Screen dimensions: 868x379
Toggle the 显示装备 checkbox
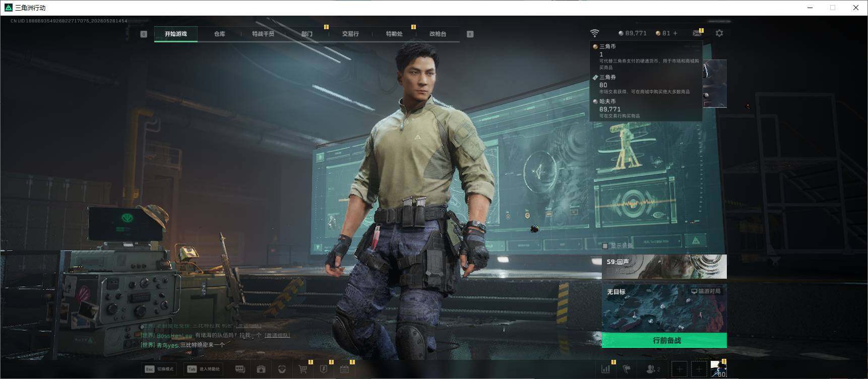coord(605,246)
